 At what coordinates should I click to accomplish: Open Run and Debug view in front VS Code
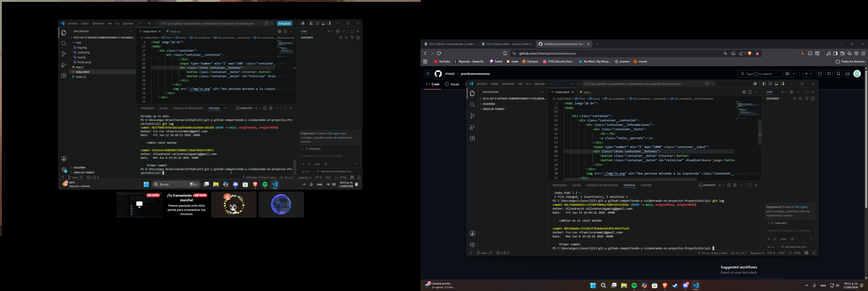point(472,127)
